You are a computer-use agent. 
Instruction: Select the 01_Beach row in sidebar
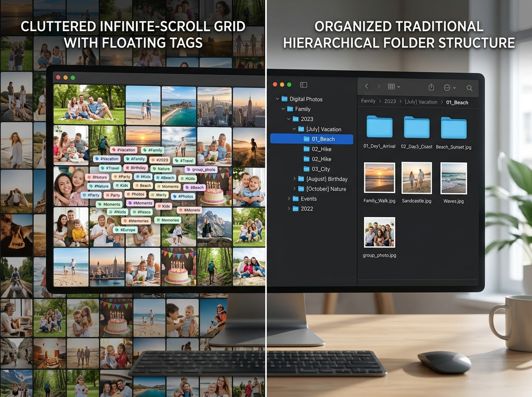(312, 139)
